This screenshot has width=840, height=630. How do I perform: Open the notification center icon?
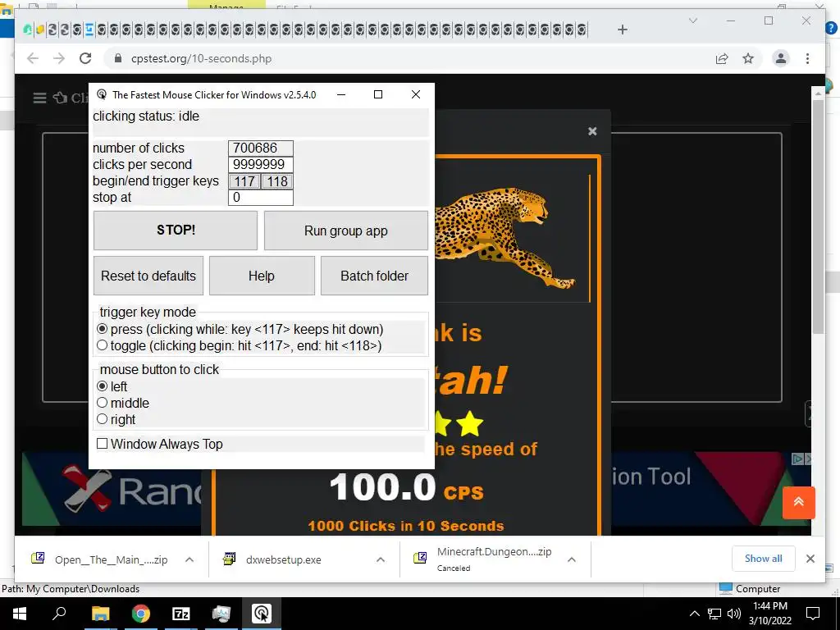tap(813, 614)
